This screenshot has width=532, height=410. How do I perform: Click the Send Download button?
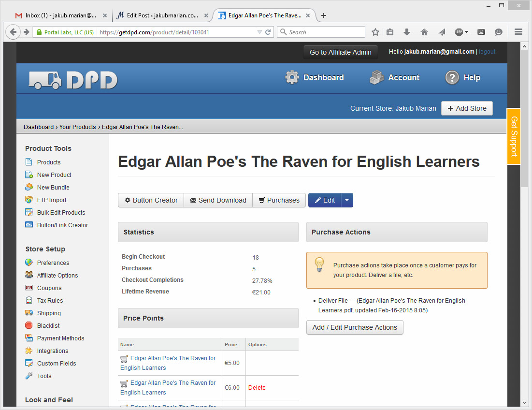[x=218, y=200]
